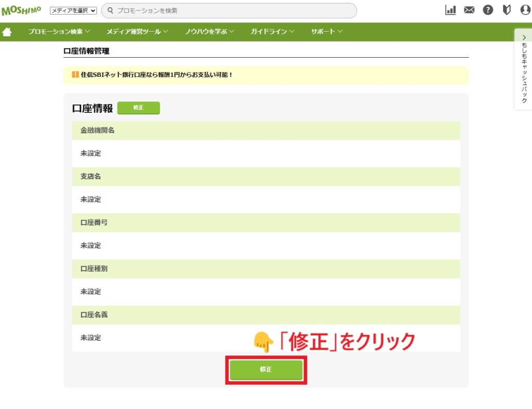The height and width of the screenshot is (409, 532).
Task: Click 未設定 value under 口座種別
Action: click(x=90, y=292)
